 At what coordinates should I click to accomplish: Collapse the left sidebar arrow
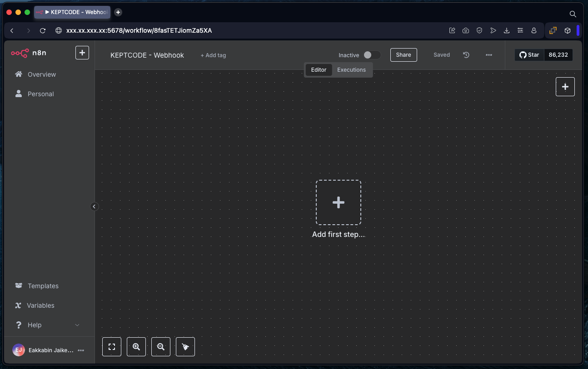[x=94, y=207]
